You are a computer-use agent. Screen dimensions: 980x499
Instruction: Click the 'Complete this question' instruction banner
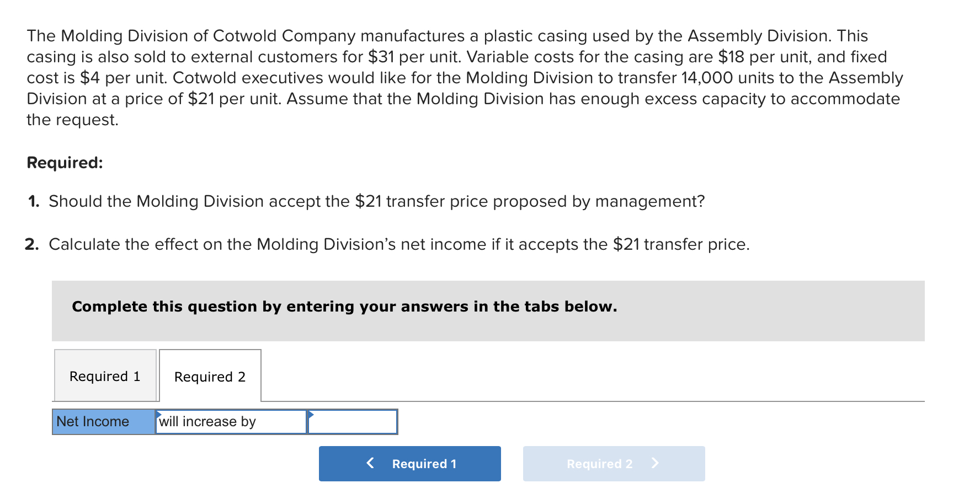click(488, 311)
